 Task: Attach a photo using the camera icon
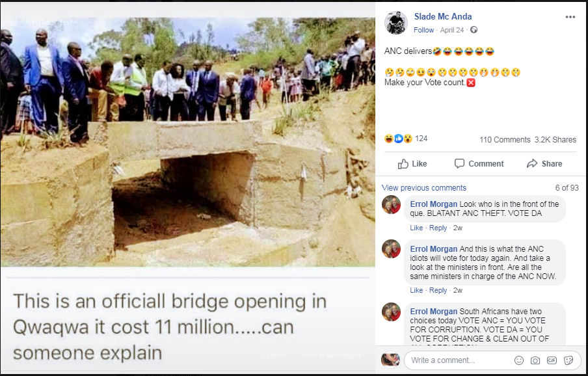coord(535,359)
